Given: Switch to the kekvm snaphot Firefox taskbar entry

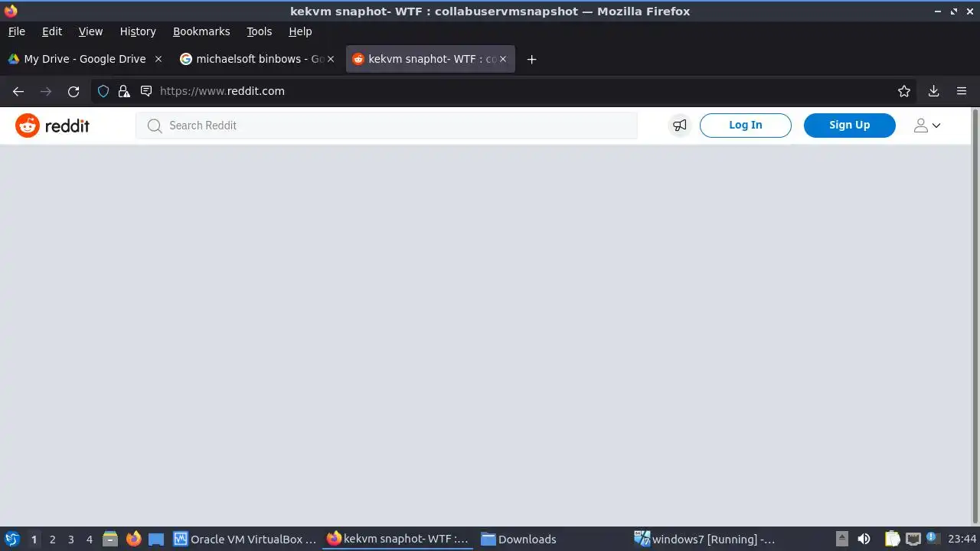Looking at the screenshot, I should 399,540.
